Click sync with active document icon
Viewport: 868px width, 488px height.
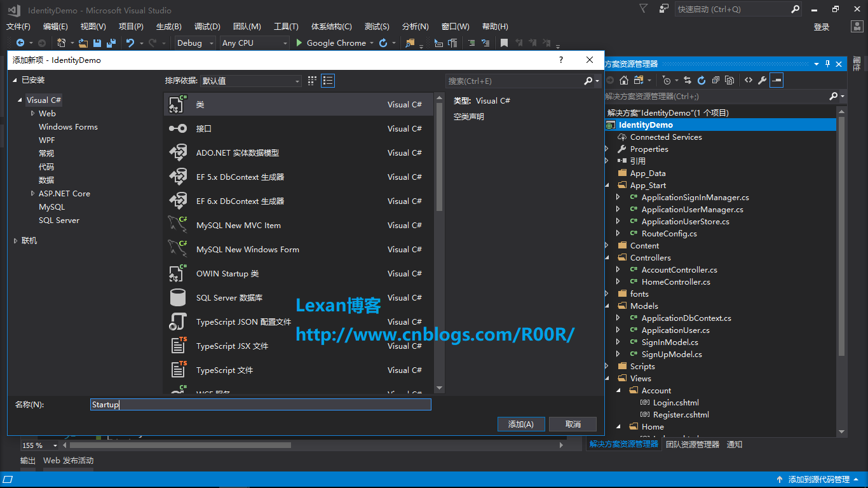[x=687, y=80]
